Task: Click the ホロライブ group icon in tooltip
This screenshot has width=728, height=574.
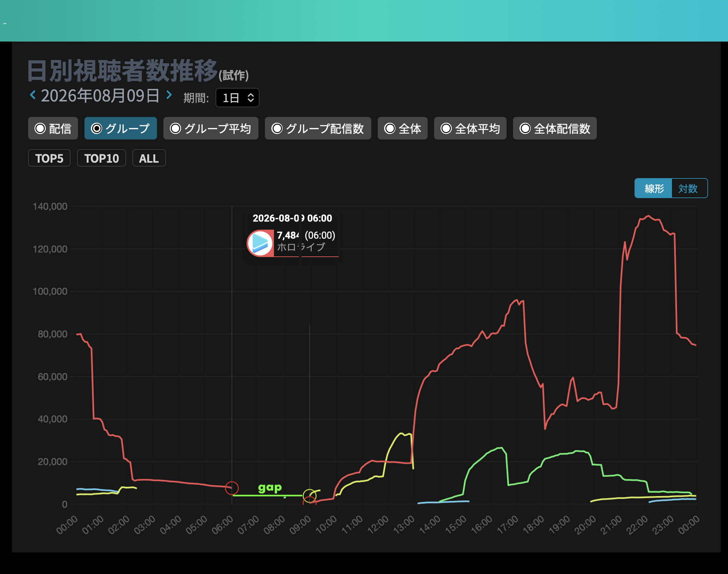Action: (x=260, y=243)
